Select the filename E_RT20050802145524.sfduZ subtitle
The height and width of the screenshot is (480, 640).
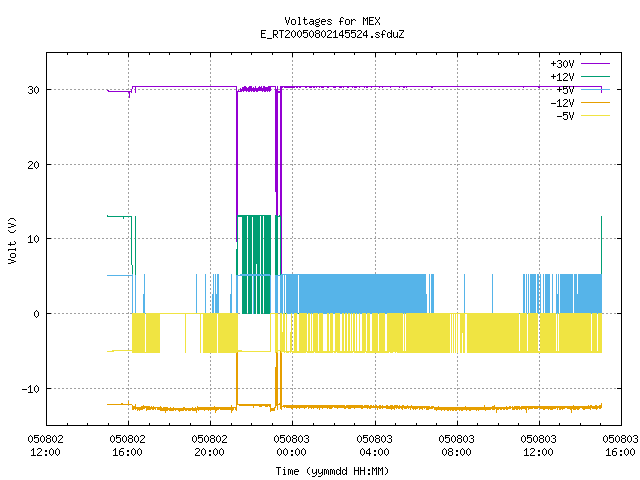point(332,34)
